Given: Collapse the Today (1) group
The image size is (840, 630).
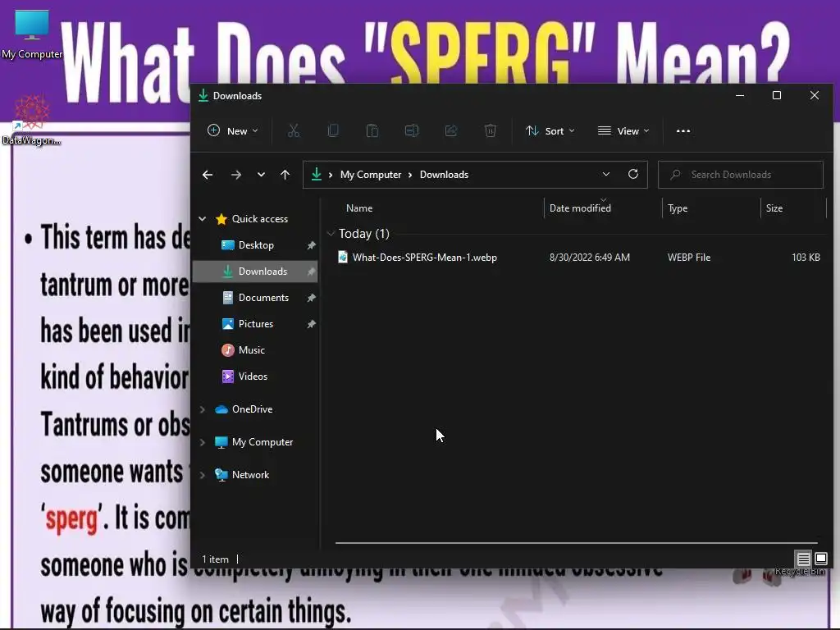Looking at the screenshot, I should [x=331, y=234].
